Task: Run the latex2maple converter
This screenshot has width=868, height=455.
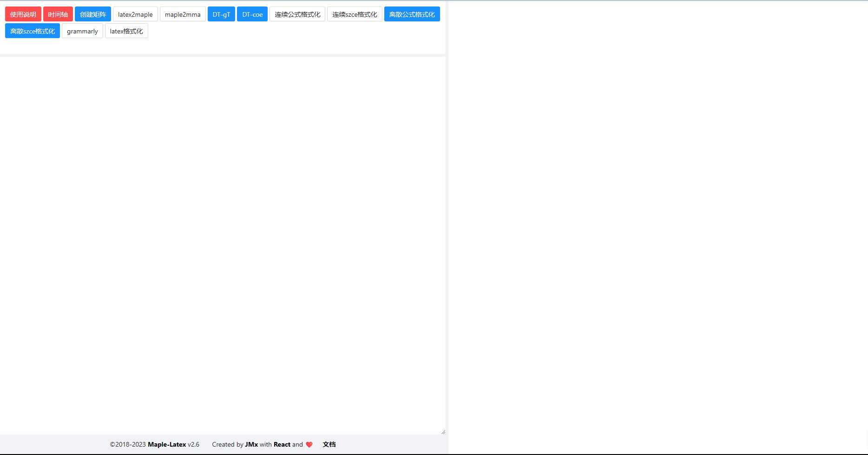Action: 135,14
